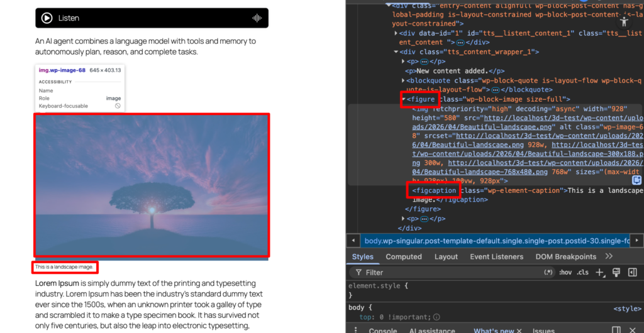Image resolution: width=644 pixels, height=333 pixels.
Task: Show more Styles pane tabs with >>
Action: (x=609, y=256)
